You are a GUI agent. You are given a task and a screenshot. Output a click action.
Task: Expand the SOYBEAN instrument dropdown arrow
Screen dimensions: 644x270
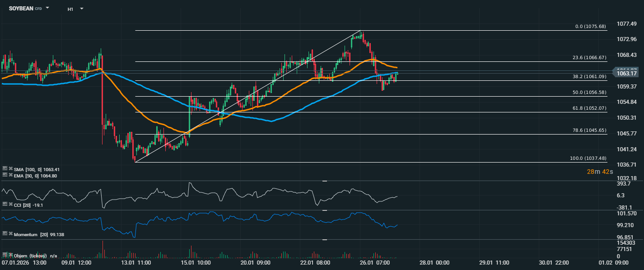(x=47, y=9)
